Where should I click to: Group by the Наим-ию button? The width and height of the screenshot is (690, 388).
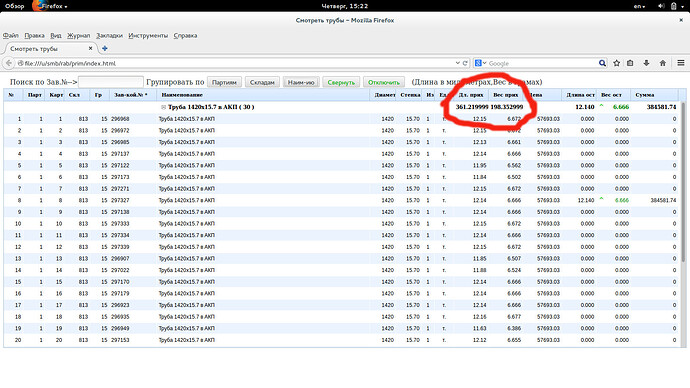tap(301, 82)
